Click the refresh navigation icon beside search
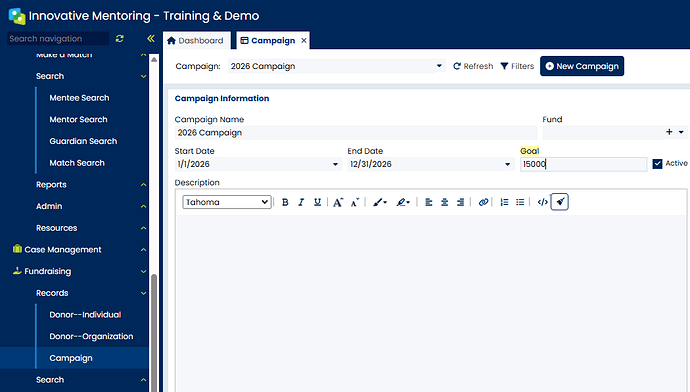 pyautogui.click(x=120, y=39)
